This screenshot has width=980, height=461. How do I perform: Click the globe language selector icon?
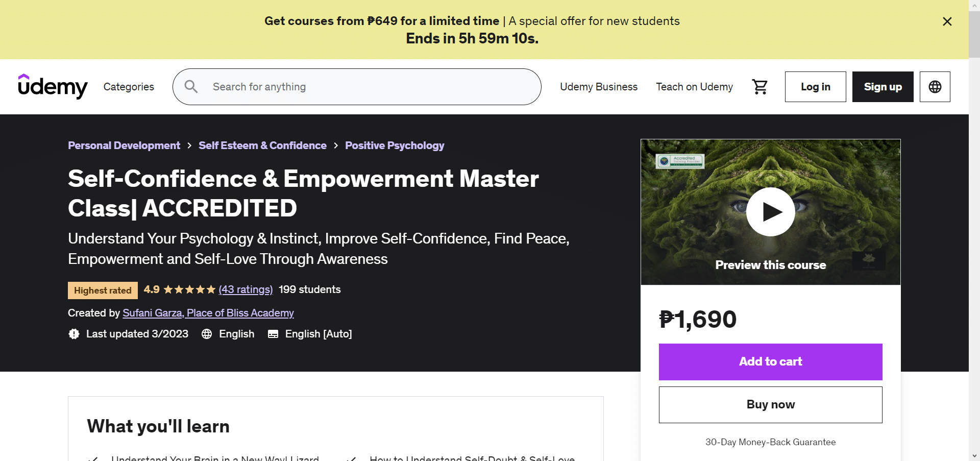coord(935,86)
